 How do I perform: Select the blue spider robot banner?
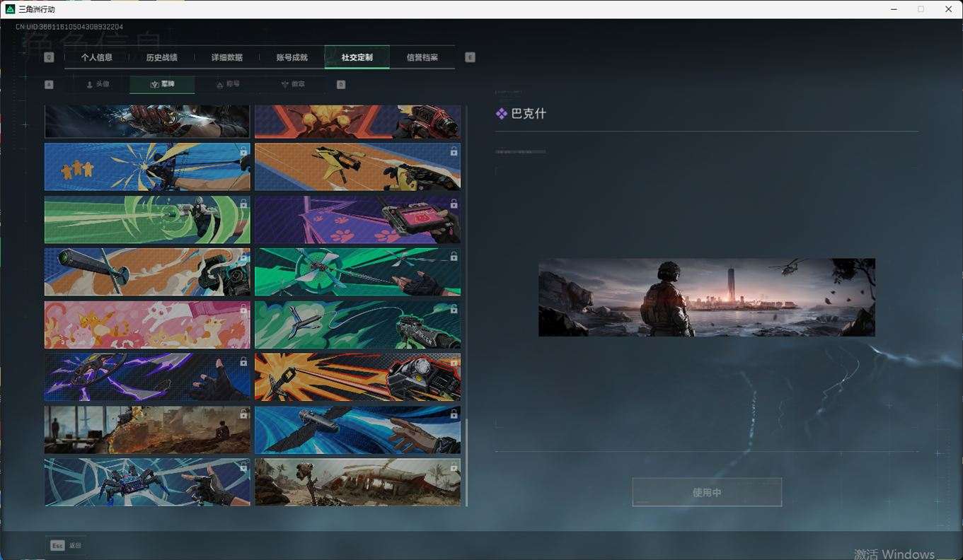tap(147, 482)
